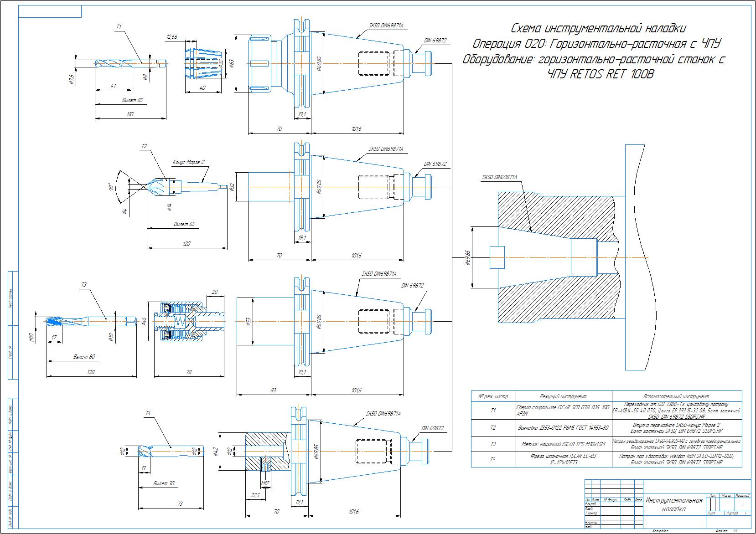Click the "40" collet length dimension
Image resolution: width=756 pixels, height=534 pixels.
click(x=202, y=88)
